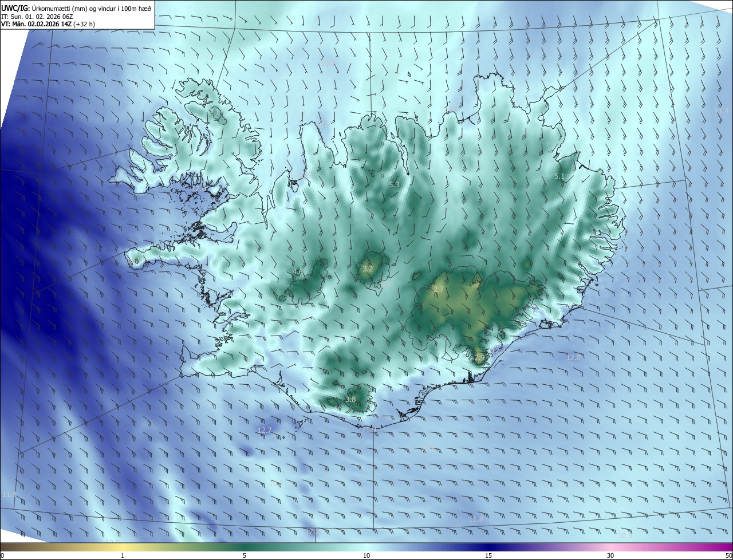Click the 2.9 value label on map
The width and height of the screenshot is (733, 560).
pos(479,357)
